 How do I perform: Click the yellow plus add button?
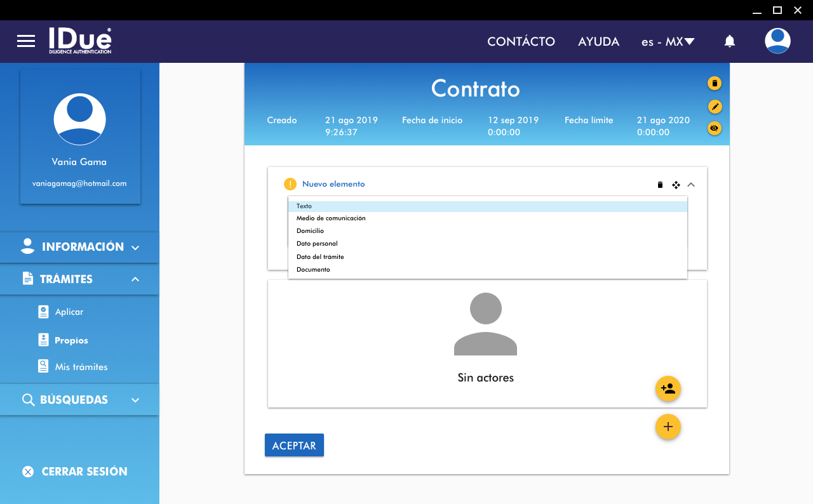point(668,427)
